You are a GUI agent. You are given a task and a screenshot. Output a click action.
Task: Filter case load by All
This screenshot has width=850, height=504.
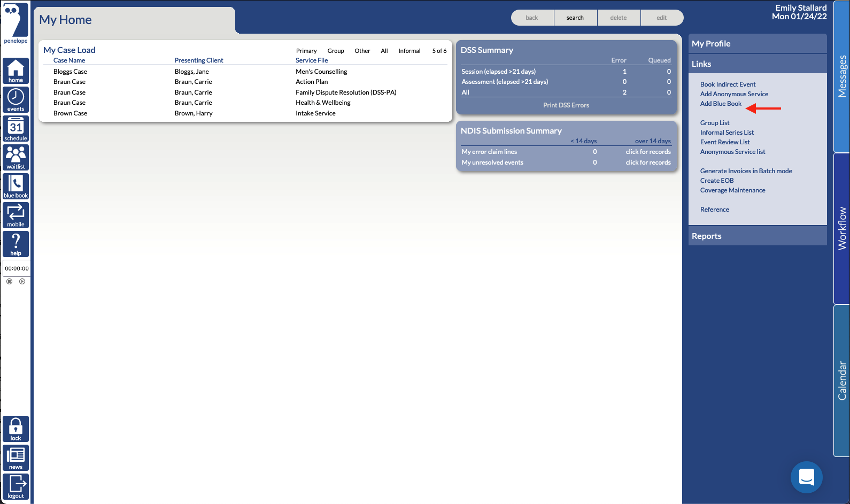(x=384, y=51)
